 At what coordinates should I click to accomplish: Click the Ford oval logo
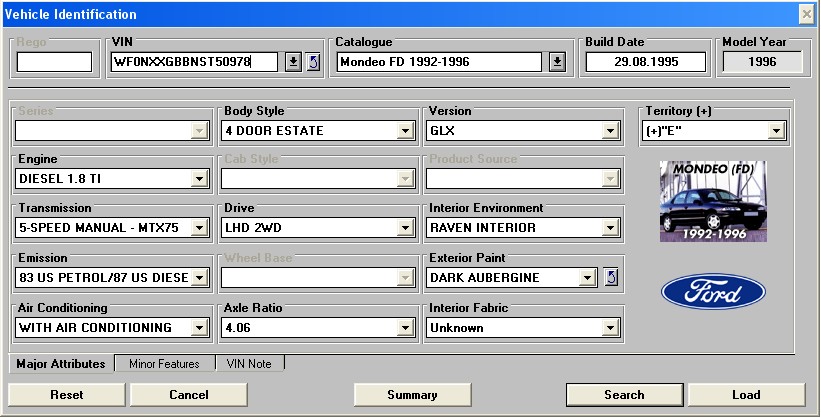point(713,292)
